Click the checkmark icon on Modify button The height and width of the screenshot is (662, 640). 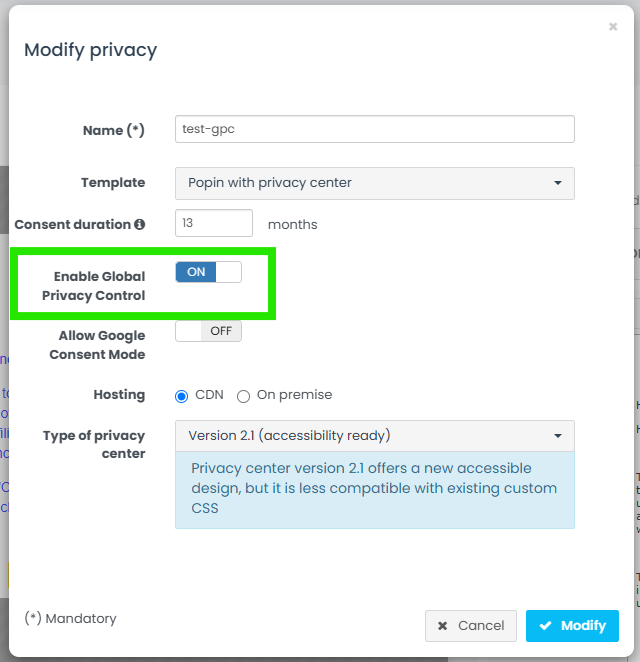(545, 626)
